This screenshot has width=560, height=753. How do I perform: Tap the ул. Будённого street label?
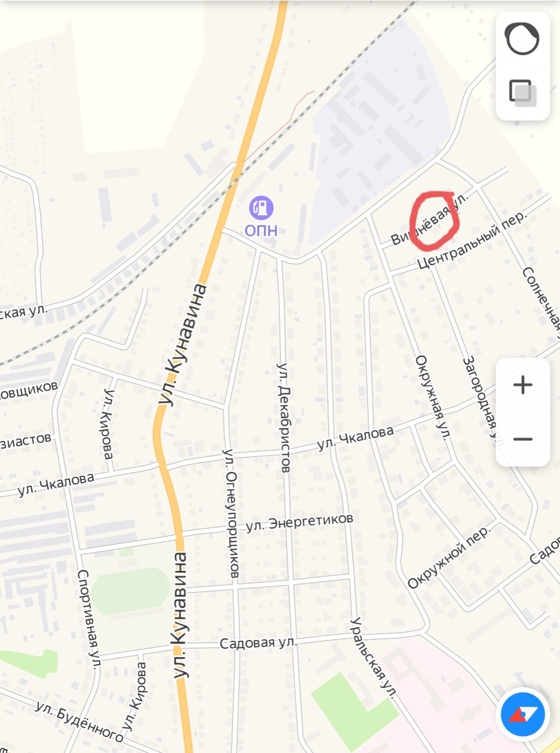pyautogui.click(x=79, y=721)
